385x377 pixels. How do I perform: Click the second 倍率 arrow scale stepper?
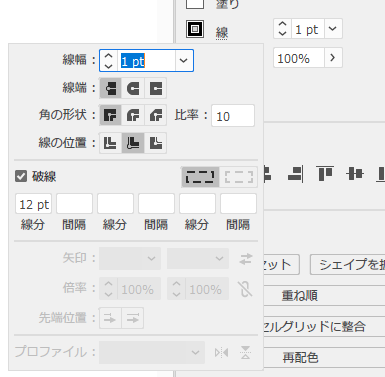(x=177, y=289)
